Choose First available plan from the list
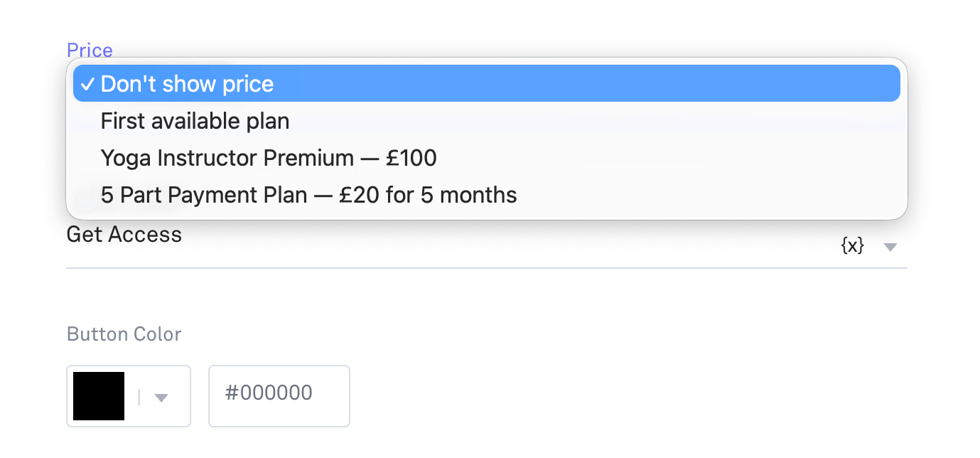The image size is (980, 458). (x=487, y=121)
